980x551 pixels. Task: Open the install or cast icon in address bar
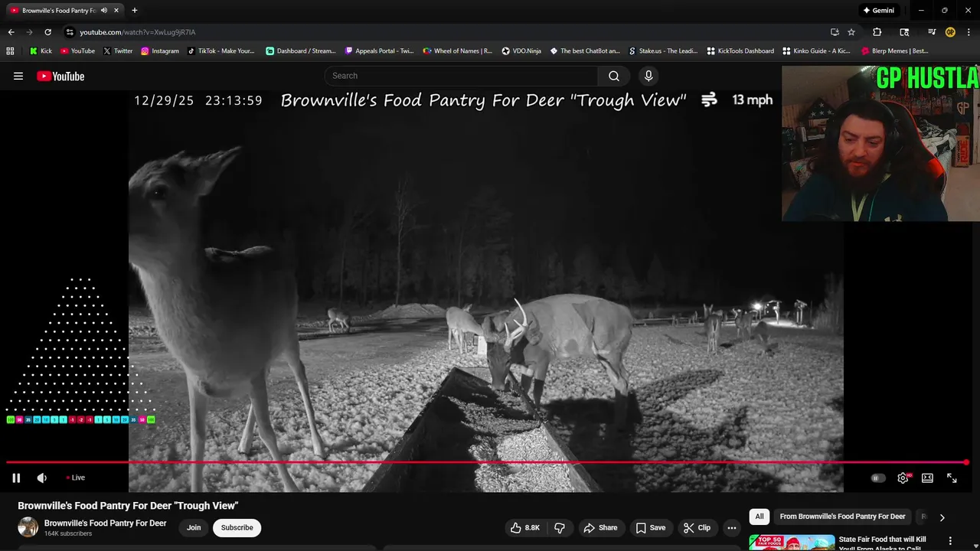pyautogui.click(x=835, y=32)
